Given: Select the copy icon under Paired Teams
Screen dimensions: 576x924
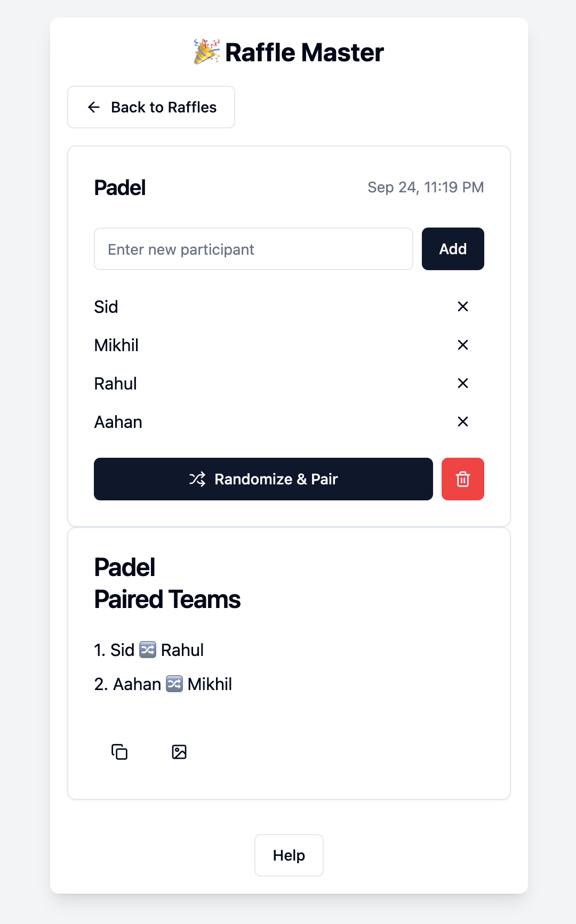Looking at the screenshot, I should pos(119,751).
